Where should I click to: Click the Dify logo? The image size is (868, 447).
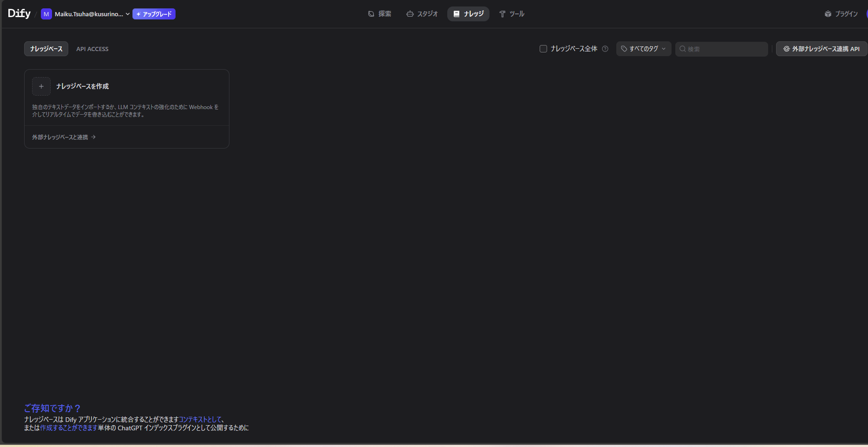coord(19,13)
